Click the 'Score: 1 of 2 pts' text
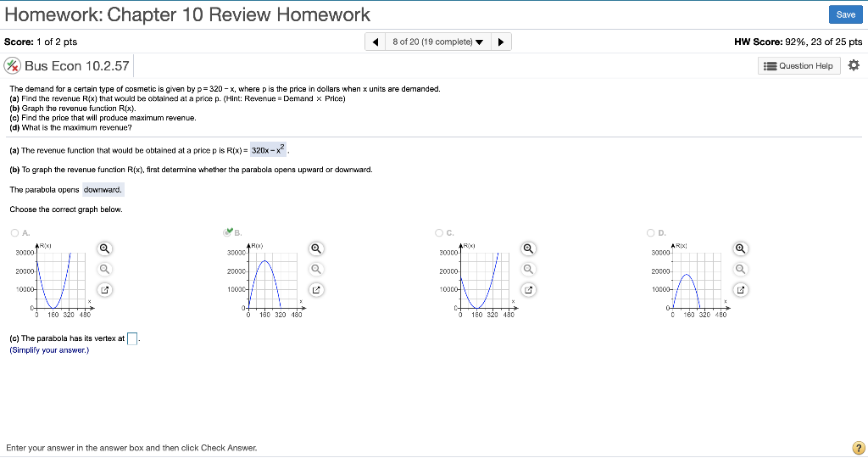Image resolution: width=868 pixels, height=458 pixels. [41, 42]
